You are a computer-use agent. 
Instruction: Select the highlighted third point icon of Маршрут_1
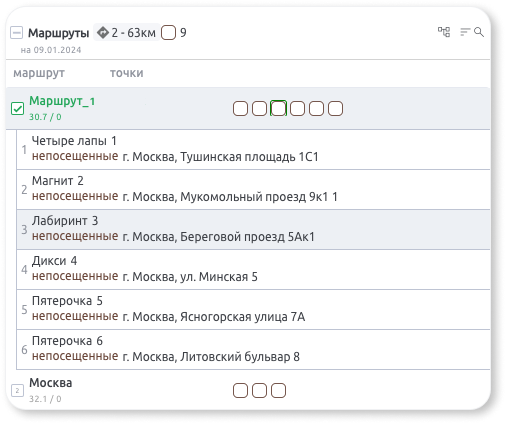pos(278,108)
